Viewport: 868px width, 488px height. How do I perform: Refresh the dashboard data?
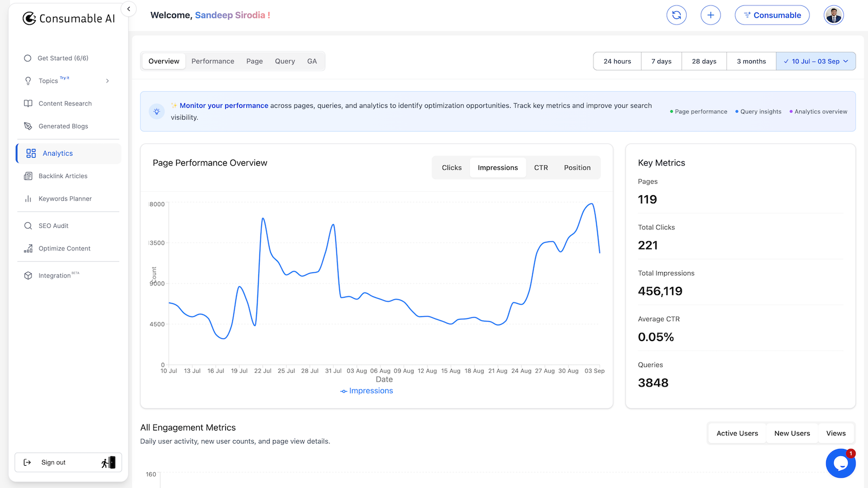pos(676,15)
